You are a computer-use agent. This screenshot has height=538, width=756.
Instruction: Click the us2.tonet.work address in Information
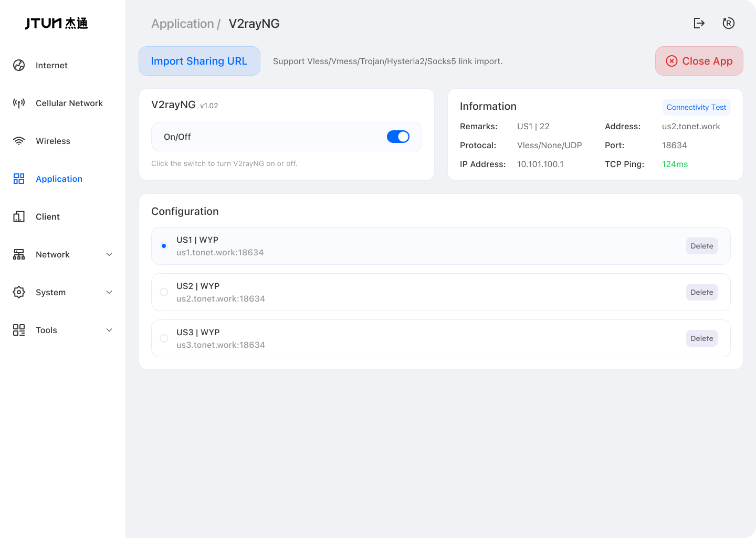[x=691, y=126]
